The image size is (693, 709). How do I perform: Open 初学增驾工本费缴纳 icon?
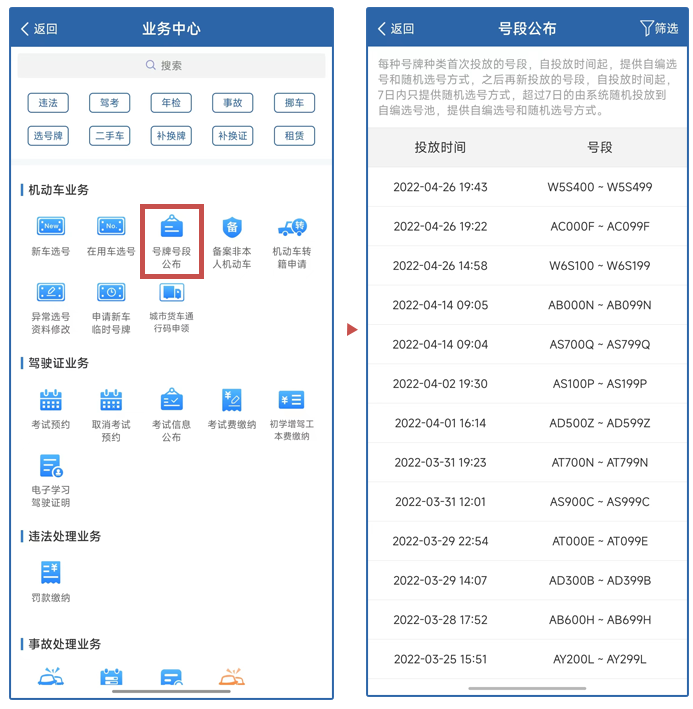[x=292, y=400]
